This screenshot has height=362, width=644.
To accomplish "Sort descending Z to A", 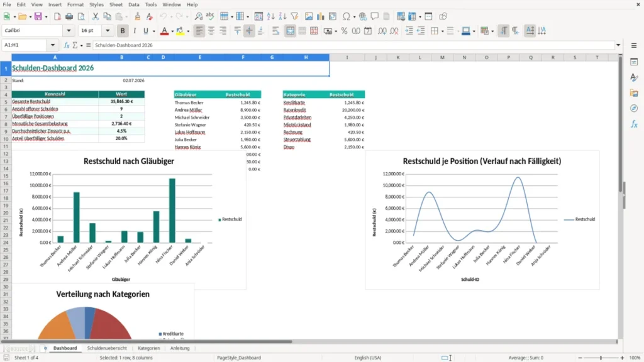I will click(x=282, y=16).
